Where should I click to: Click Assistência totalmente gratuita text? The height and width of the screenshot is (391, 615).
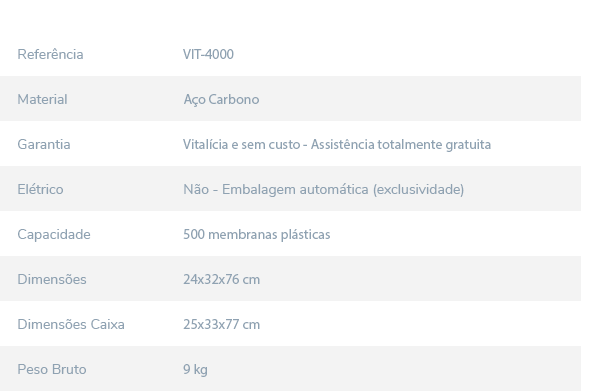(x=401, y=144)
